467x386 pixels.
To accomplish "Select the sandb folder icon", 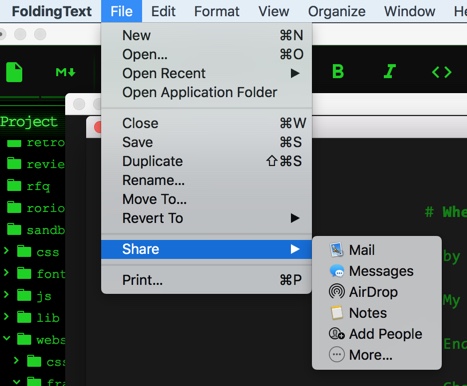I will 14,229.
